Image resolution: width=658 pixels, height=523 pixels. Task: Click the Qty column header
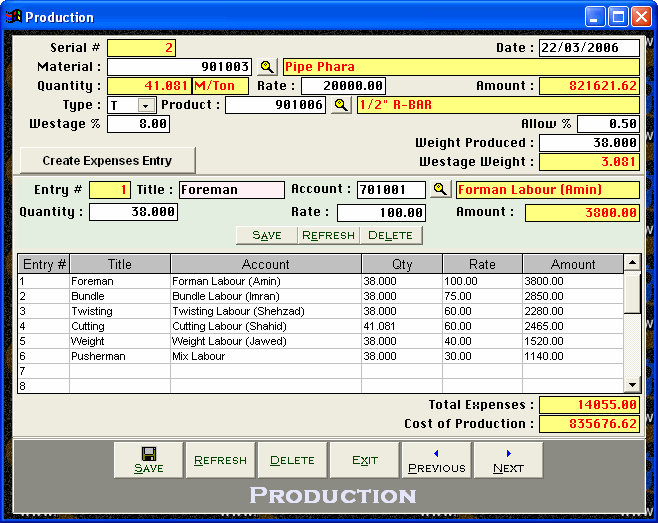[x=402, y=264]
